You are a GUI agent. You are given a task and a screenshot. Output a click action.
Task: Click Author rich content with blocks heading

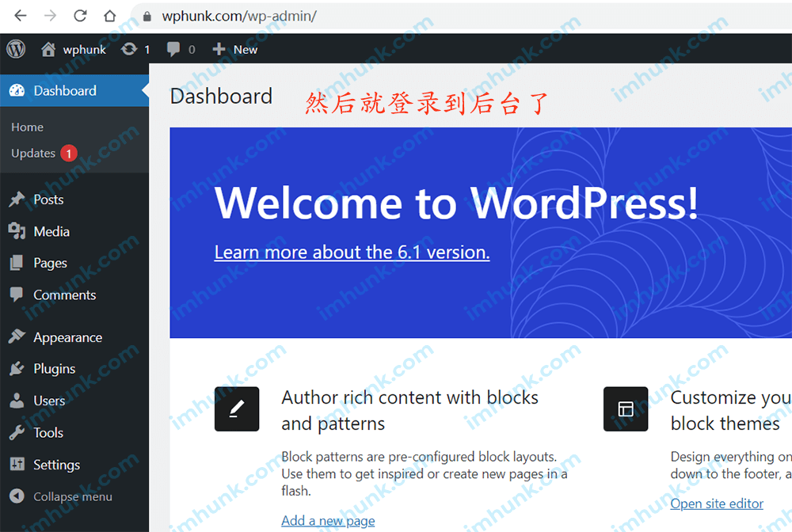tap(409, 410)
